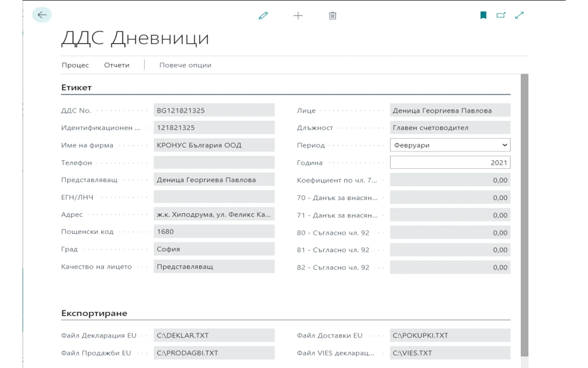Click the pencil edit icon
588x368 pixels.
[263, 15]
